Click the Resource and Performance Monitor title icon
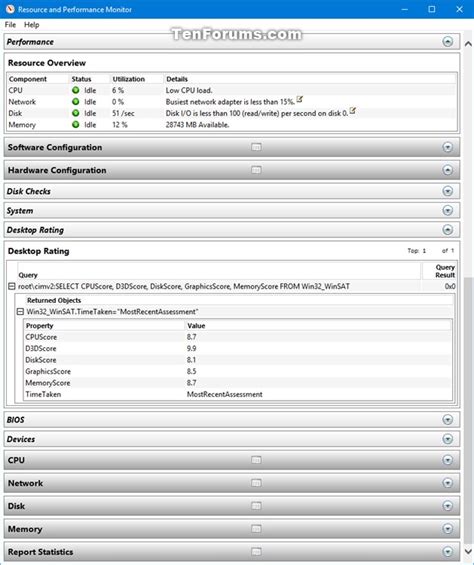474x565 pixels. [10, 9]
